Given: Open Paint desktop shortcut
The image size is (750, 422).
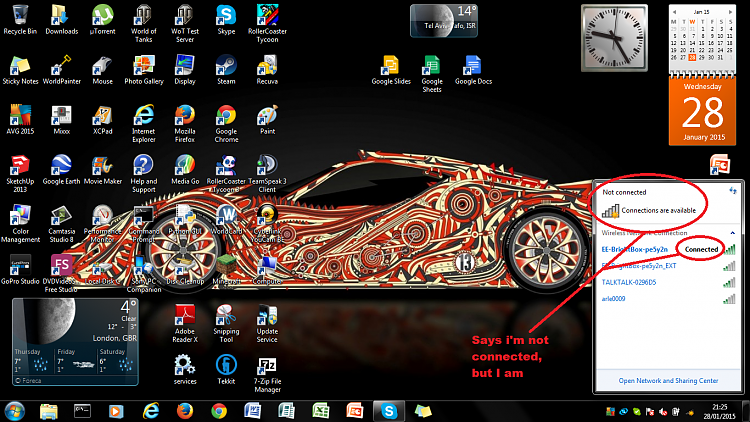Looking at the screenshot, I should [267, 120].
